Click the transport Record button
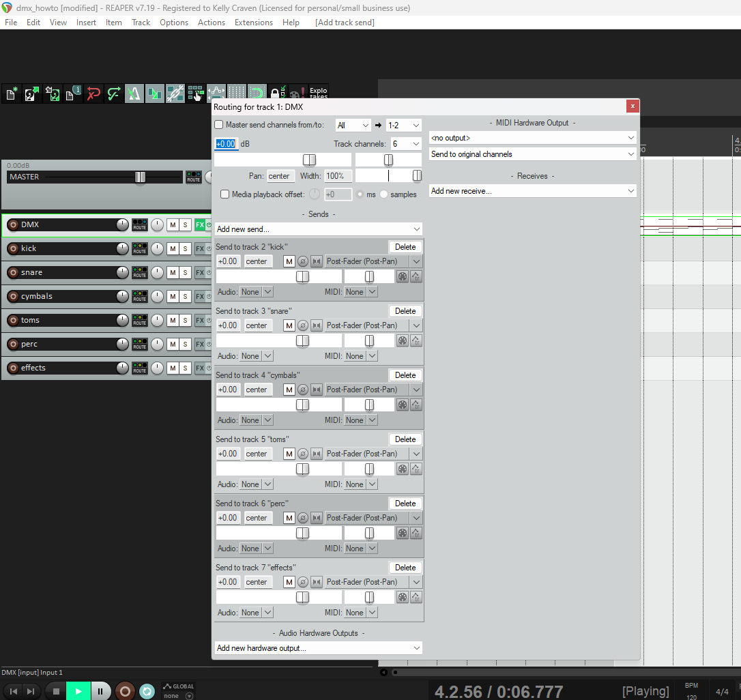The width and height of the screenshot is (741, 700). tap(125, 692)
